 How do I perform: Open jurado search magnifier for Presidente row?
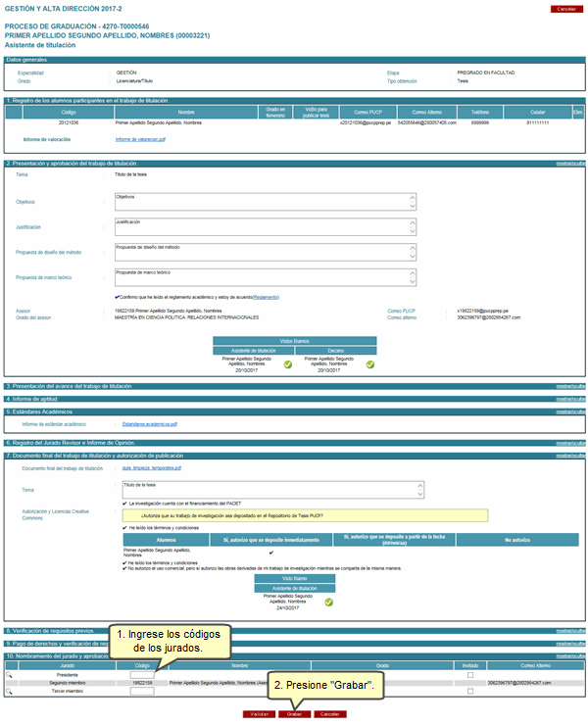9,675
